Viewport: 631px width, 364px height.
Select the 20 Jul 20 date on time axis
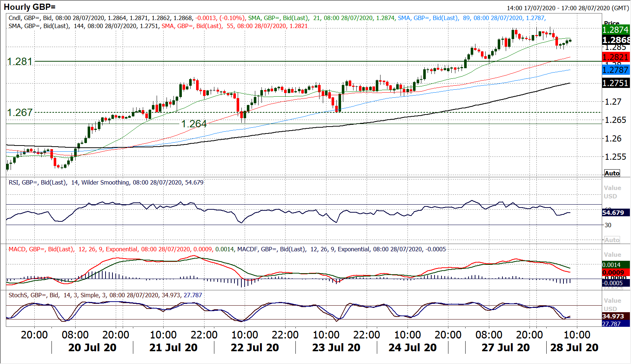tap(92, 348)
